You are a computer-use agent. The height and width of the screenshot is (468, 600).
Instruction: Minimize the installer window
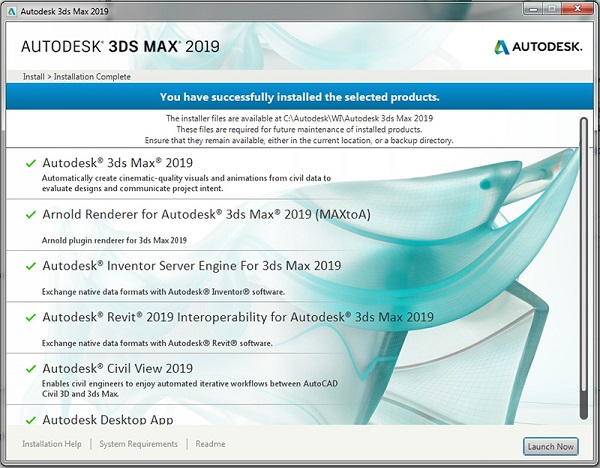[x=532, y=9]
